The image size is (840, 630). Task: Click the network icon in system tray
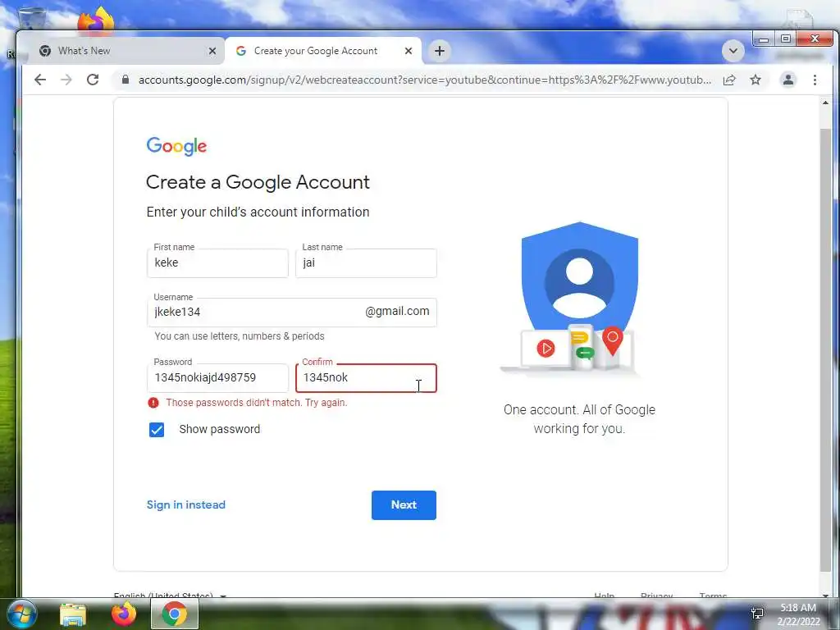pos(757,614)
